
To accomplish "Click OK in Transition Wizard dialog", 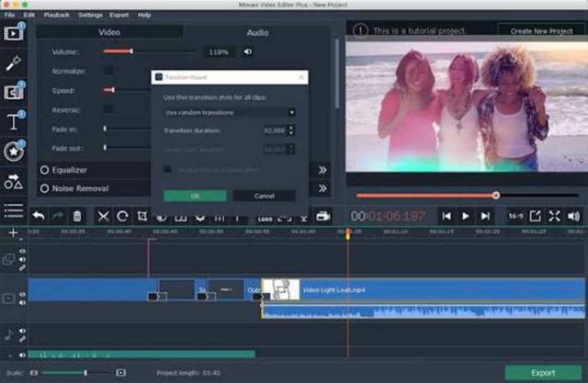I will [x=195, y=196].
